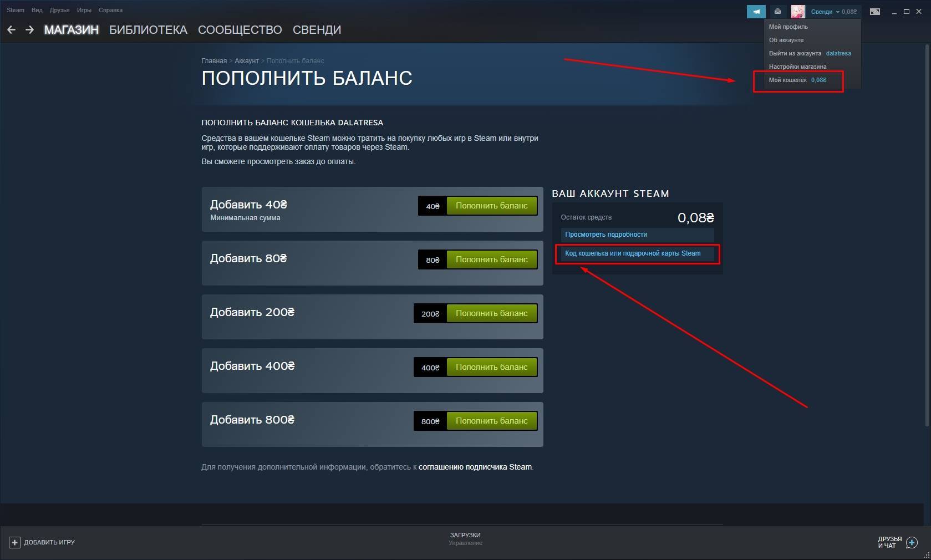Add funds for the 40₴ option
931x560 pixels.
point(492,206)
